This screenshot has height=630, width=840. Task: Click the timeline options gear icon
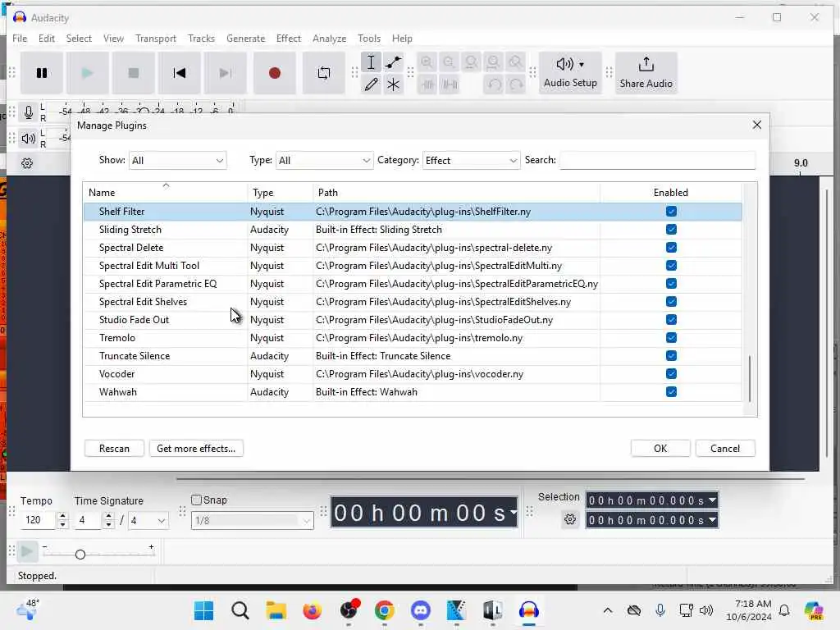click(27, 163)
